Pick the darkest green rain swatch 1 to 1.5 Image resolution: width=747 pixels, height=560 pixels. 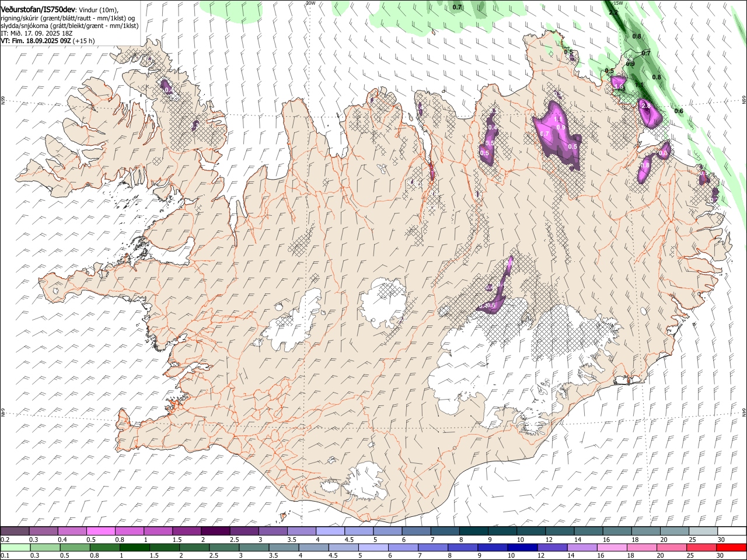[134, 548]
